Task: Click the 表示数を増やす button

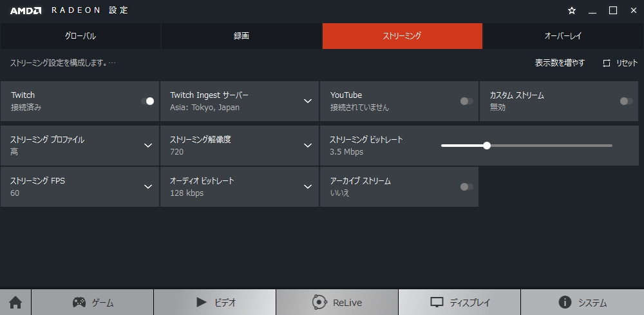Action: click(560, 63)
